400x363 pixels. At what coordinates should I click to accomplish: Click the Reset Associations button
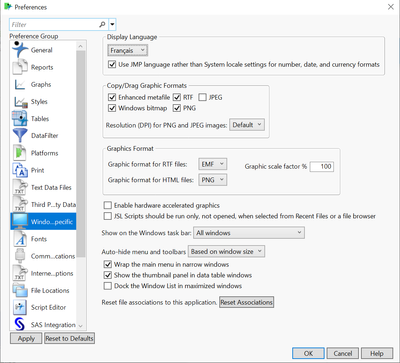click(246, 302)
